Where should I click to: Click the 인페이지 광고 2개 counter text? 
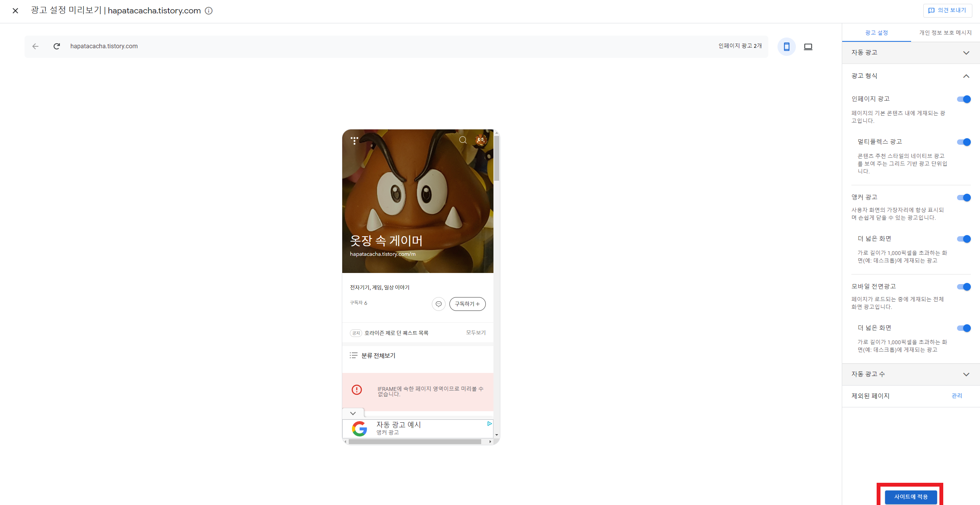tap(740, 46)
